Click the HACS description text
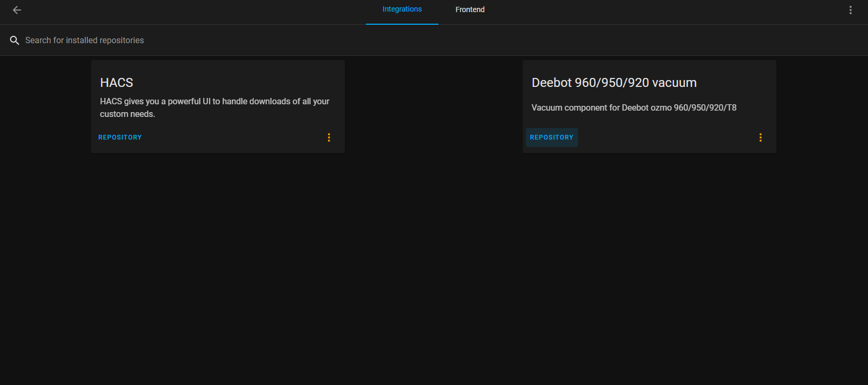 pyautogui.click(x=215, y=107)
